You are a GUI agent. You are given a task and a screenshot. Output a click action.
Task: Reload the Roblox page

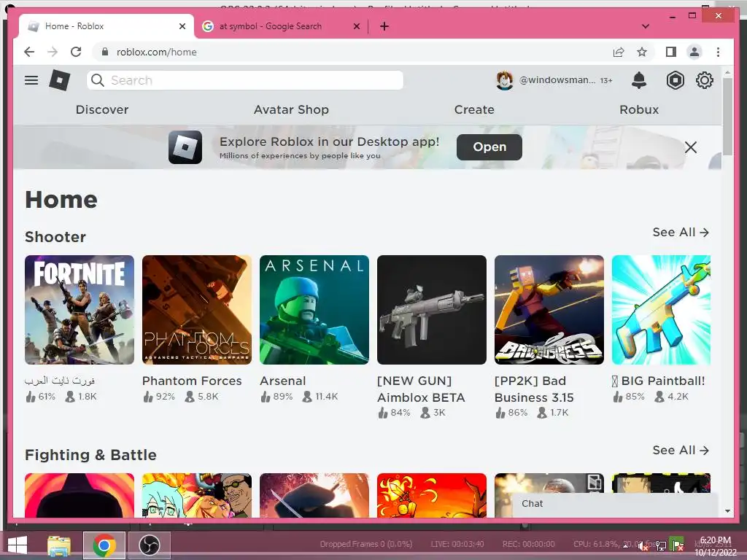tap(76, 52)
